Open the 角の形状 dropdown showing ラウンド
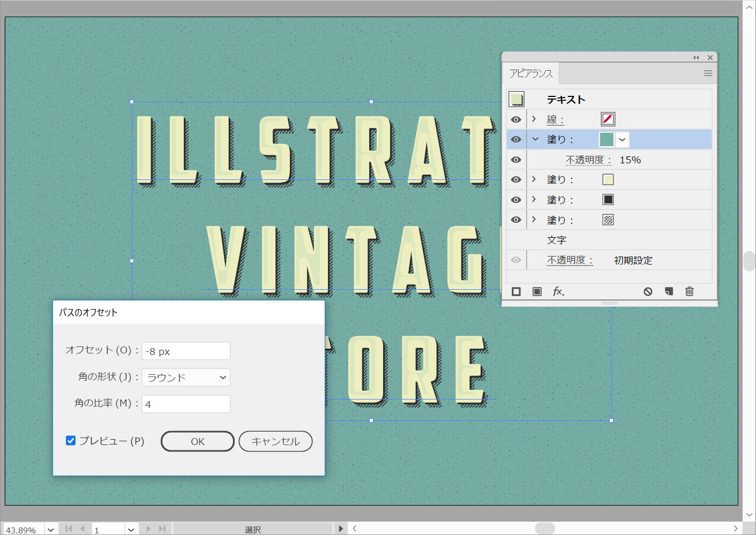Screen dimensions: 756x535 (186, 378)
